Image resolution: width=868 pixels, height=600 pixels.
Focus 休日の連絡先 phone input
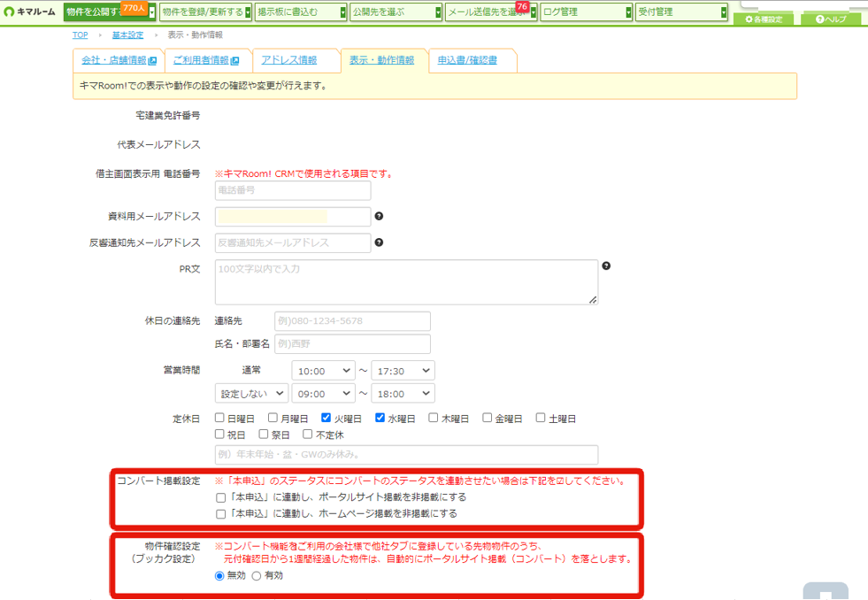[x=352, y=321]
